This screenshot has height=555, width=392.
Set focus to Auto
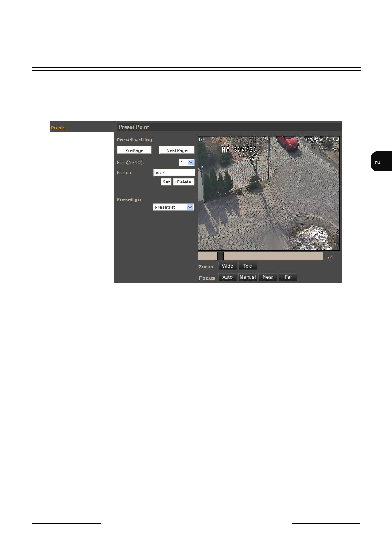point(227,277)
